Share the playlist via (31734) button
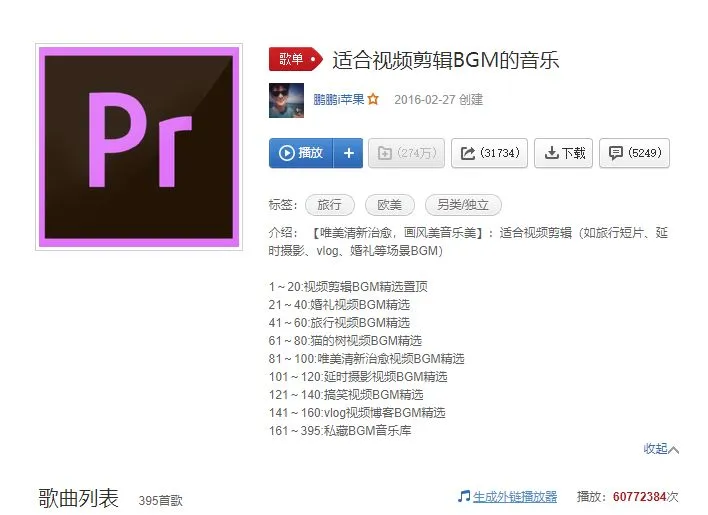The width and height of the screenshot is (708, 515). 489,153
